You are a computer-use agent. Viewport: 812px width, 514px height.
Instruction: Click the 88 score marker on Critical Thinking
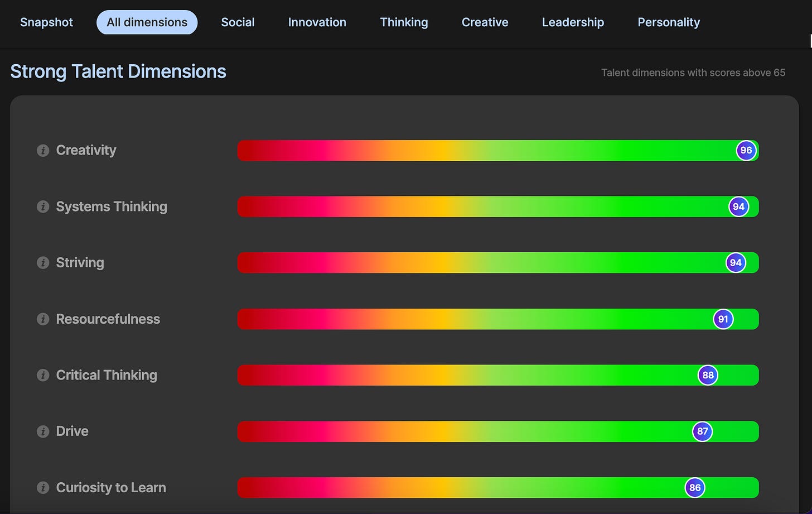(708, 375)
